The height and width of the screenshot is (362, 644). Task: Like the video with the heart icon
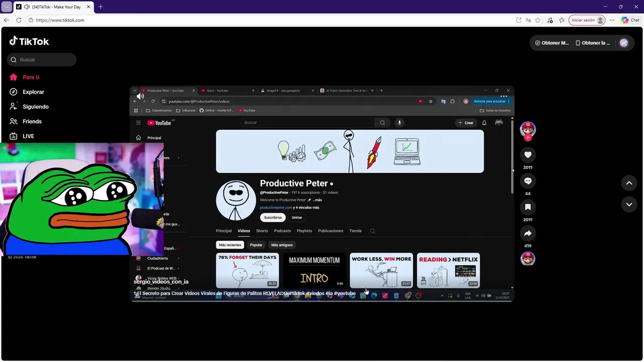click(x=528, y=155)
